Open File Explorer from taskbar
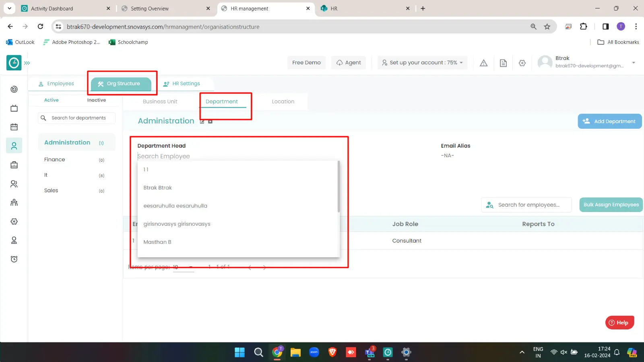 tap(295, 352)
